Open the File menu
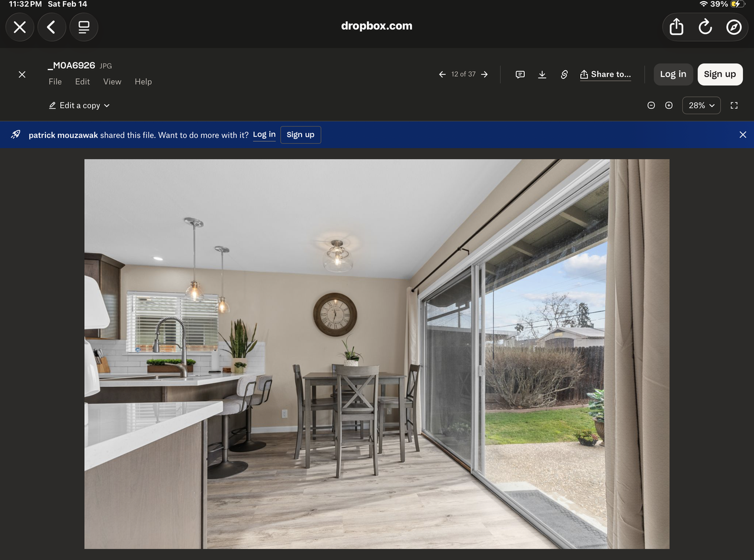The width and height of the screenshot is (754, 560). pos(55,82)
